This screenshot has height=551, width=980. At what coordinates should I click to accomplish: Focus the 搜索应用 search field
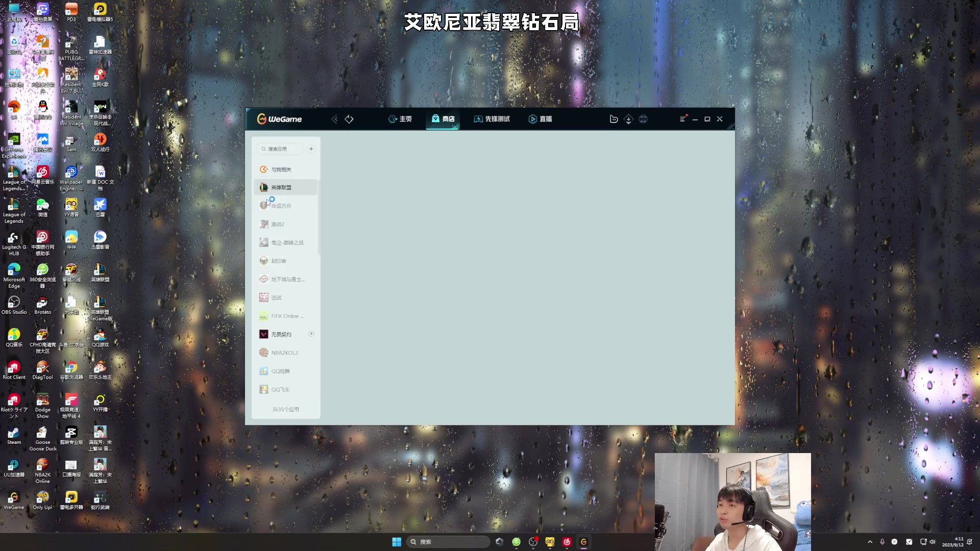pos(280,149)
